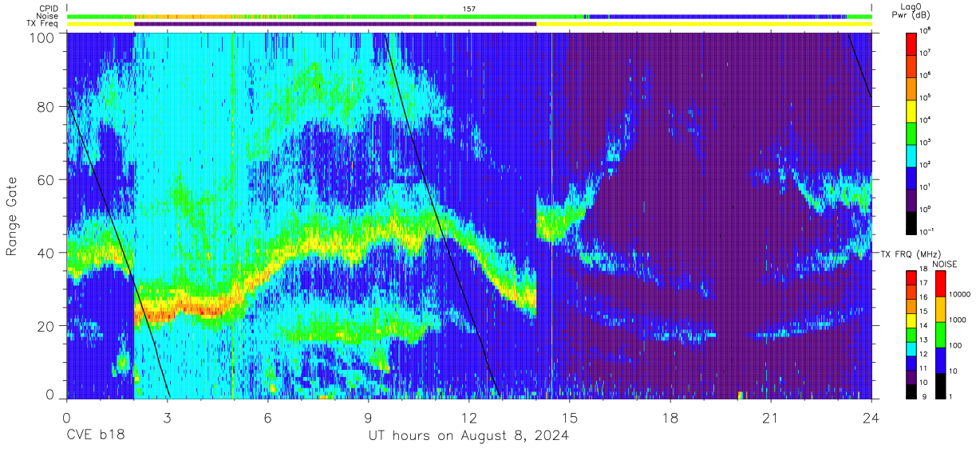Click the 1000 label on noise scale
The image size is (980, 452).
point(959,318)
